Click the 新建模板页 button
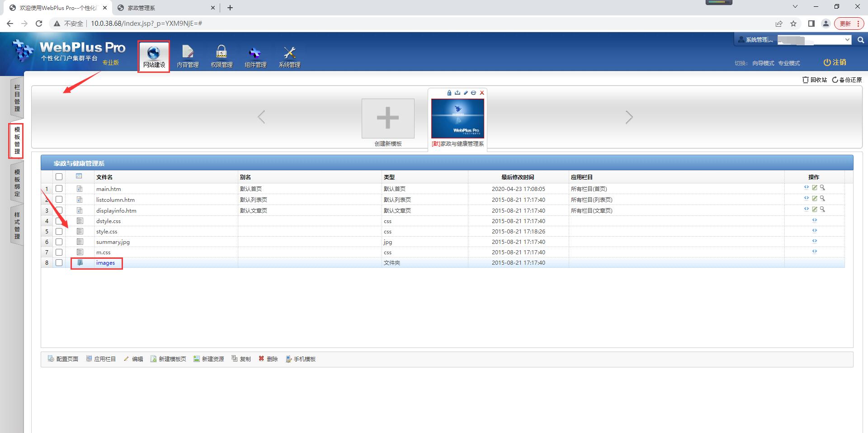This screenshot has width=868, height=433. (168, 359)
